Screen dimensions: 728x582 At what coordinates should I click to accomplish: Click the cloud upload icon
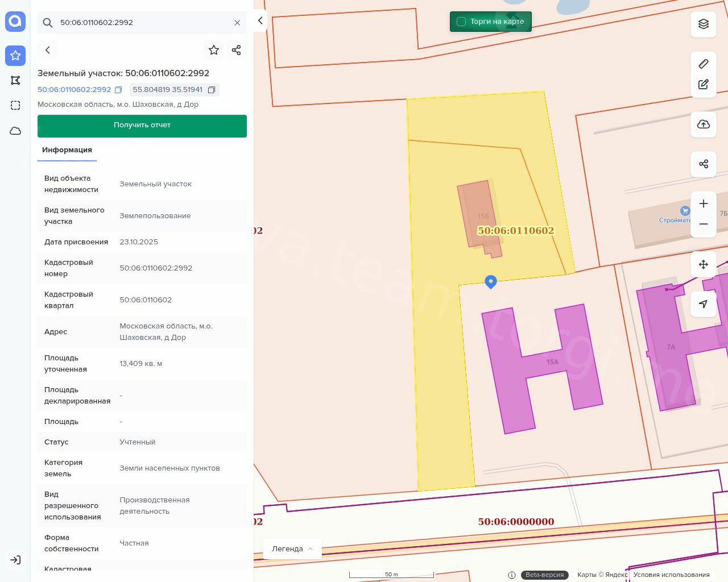(x=704, y=124)
